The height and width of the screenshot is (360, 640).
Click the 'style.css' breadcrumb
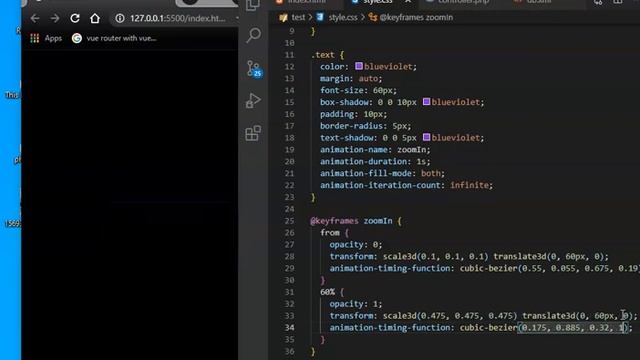click(343, 18)
